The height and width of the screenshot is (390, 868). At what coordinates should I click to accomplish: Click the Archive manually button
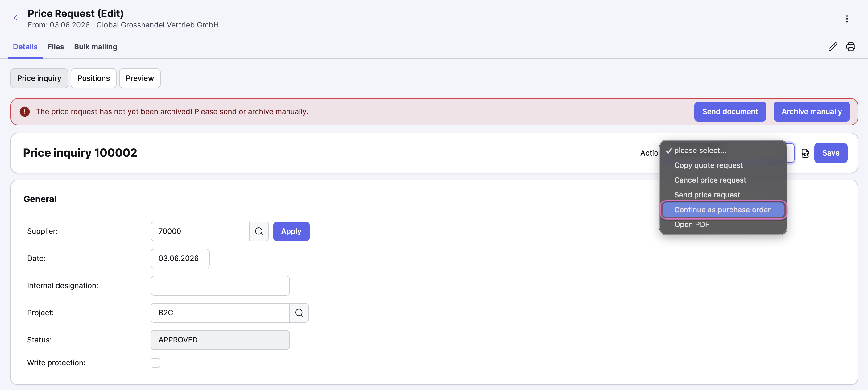pyautogui.click(x=811, y=112)
